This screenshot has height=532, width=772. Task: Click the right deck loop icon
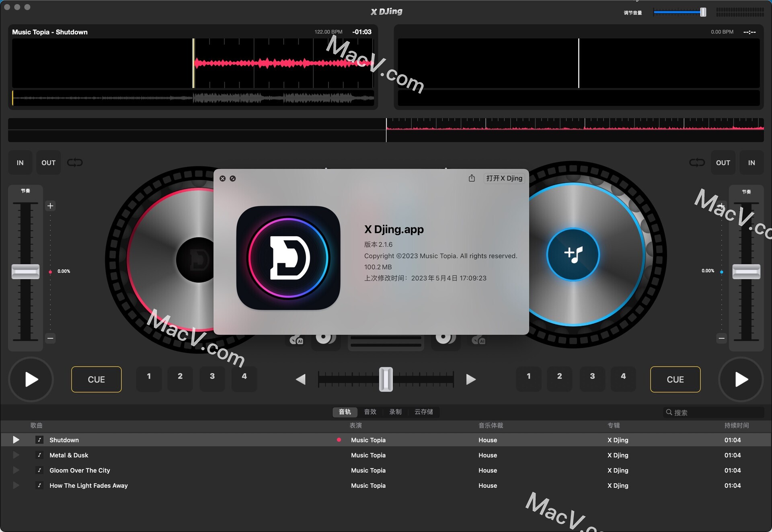[697, 162]
